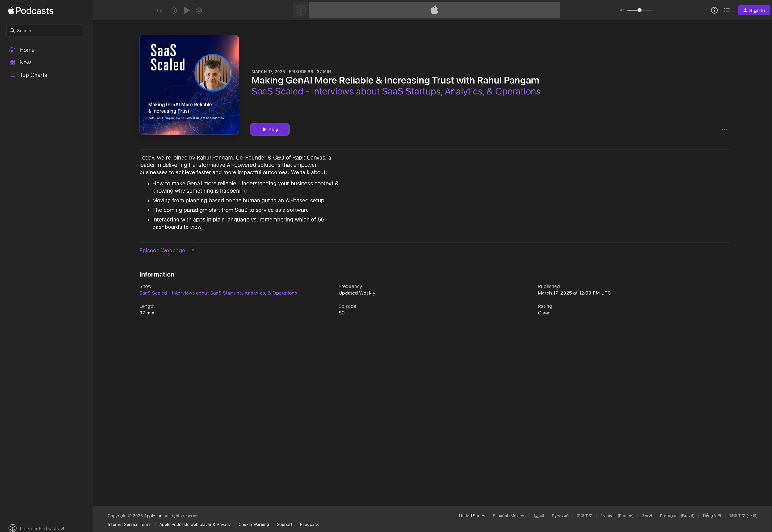Click the Sign In button

(754, 10)
